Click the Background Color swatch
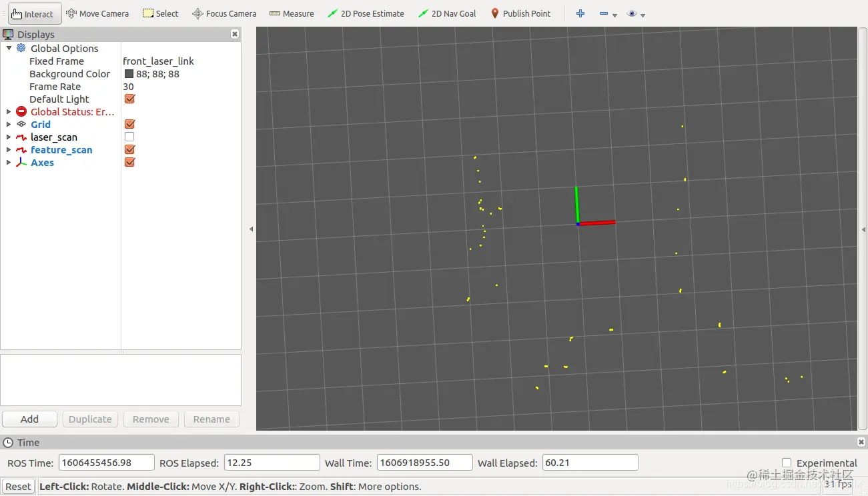 coord(129,74)
